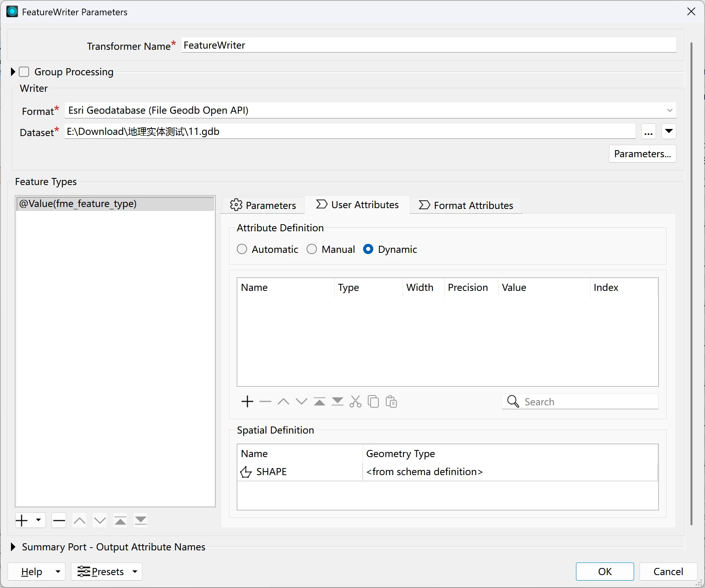Switch to the Format Attributes tab

click(466, 205)
